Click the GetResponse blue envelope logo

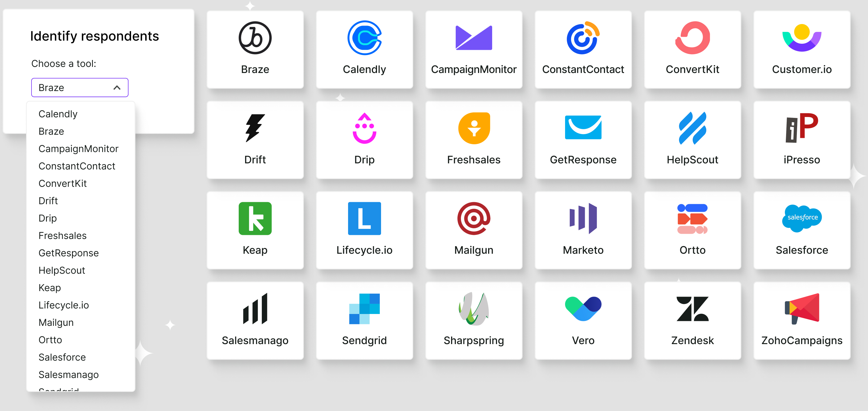click(583, 127)
